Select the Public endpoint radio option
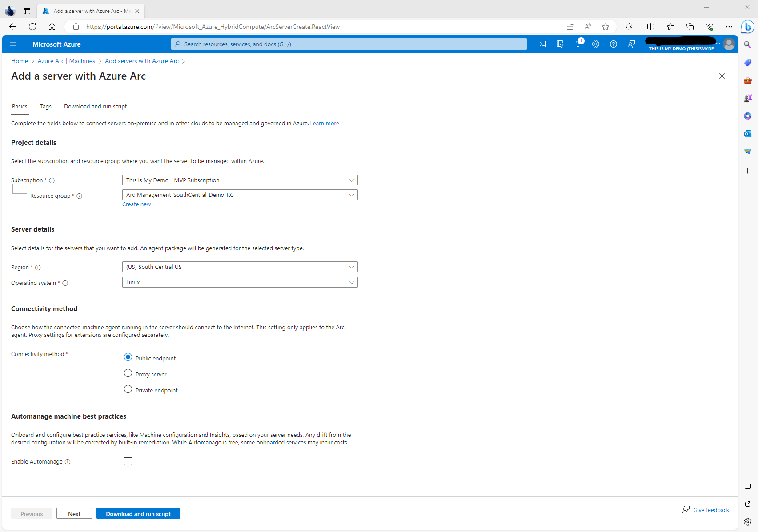758x532 pixels. pyautogui.click(x=128, y=357)
